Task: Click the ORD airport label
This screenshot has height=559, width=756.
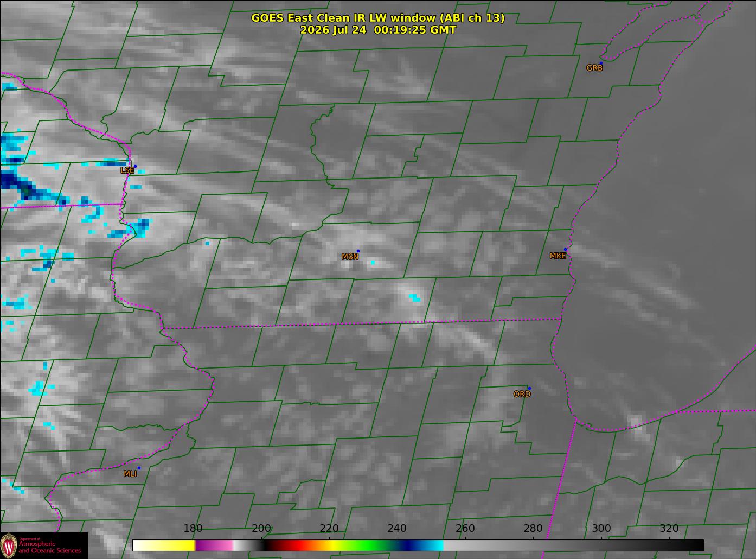Action: click(x=522, y=395)
